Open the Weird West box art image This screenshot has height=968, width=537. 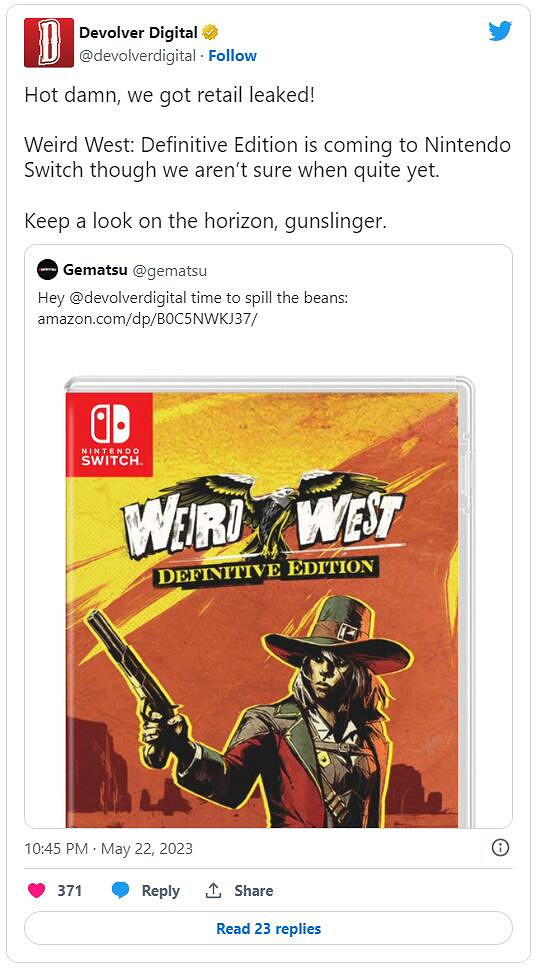pos(268,602)
